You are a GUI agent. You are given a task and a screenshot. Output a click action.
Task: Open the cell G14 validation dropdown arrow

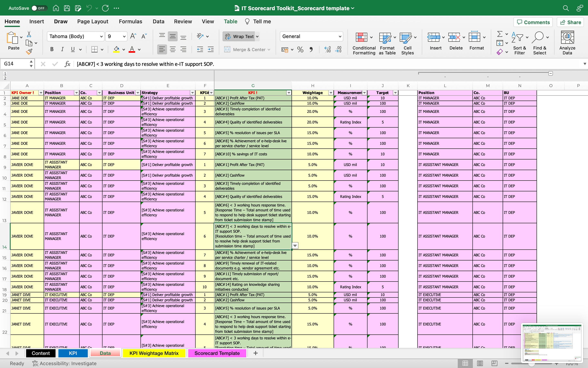point(295,246)
